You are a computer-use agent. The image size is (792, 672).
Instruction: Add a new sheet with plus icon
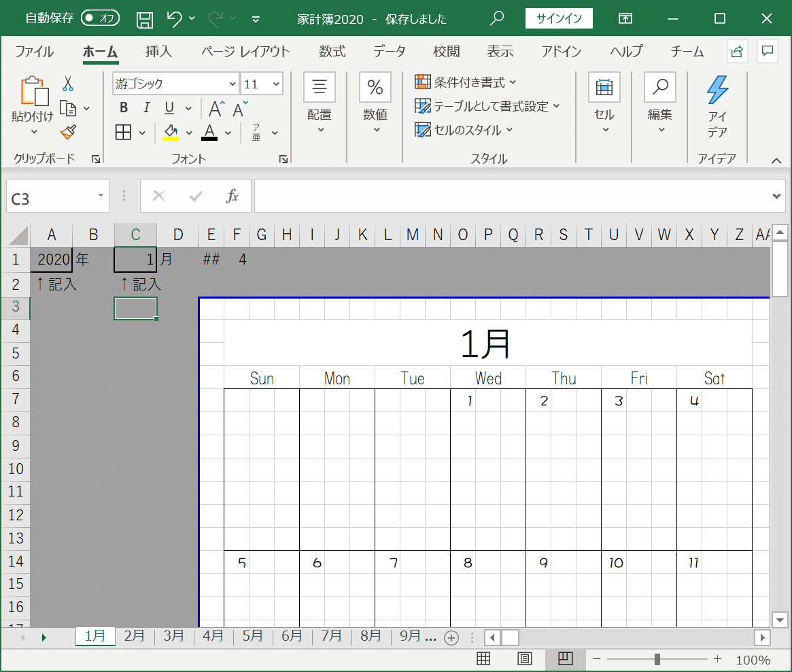(x=451, y=637)
